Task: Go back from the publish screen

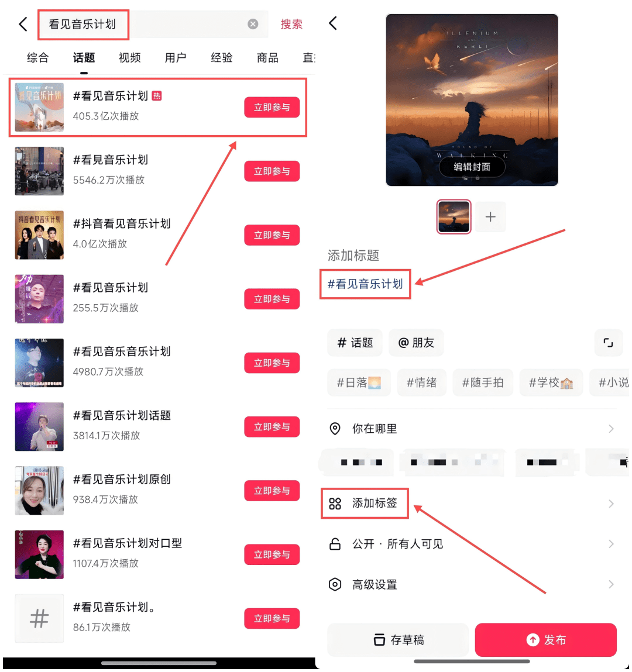Action: 333,23
